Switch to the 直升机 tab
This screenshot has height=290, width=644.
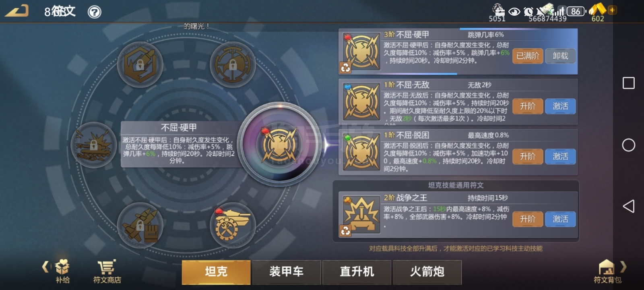[x=357, y=272]
